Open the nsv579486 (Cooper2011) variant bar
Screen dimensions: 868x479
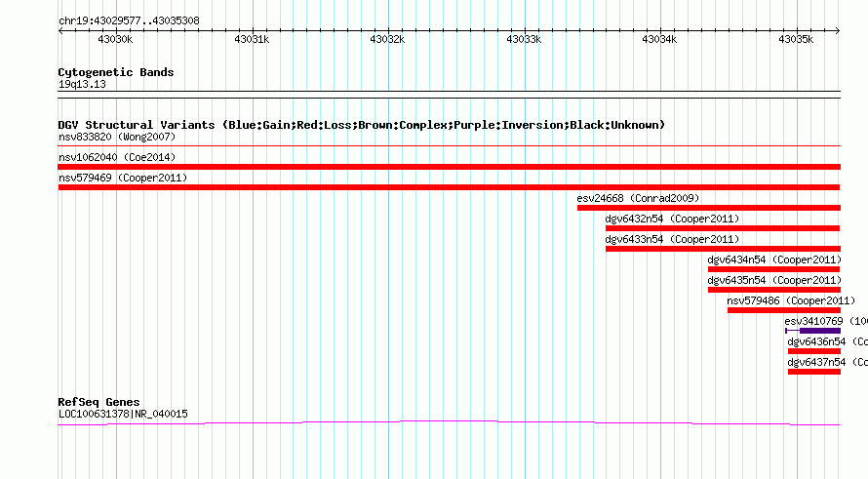point(784,310)
